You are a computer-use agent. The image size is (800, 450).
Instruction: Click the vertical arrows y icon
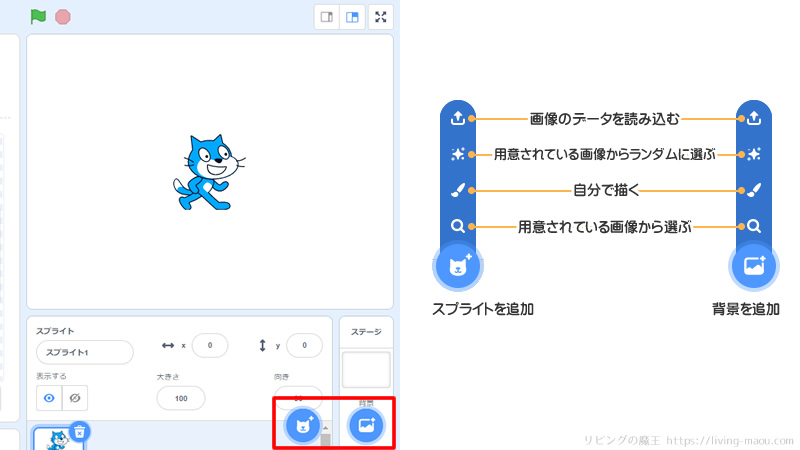click(x=262, y=345)
